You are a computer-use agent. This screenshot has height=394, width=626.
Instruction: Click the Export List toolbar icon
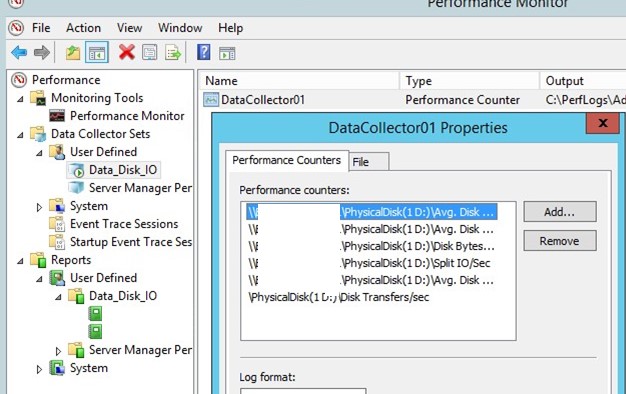pyautogui.click(x=173, y=53)
